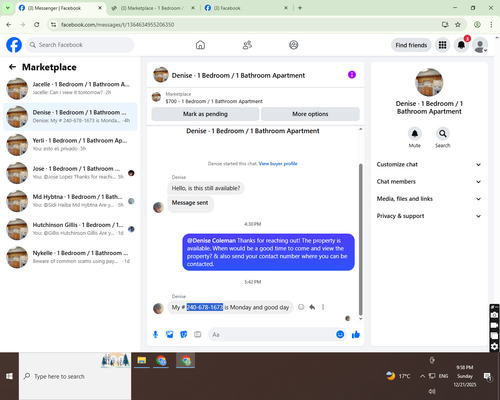The image size is (500, 400).
Task: Expand Customize chat section
Action: tap(429, 164)
